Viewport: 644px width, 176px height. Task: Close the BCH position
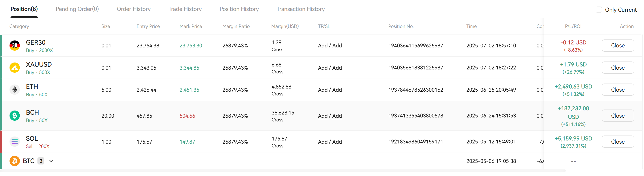coord(617,116)
